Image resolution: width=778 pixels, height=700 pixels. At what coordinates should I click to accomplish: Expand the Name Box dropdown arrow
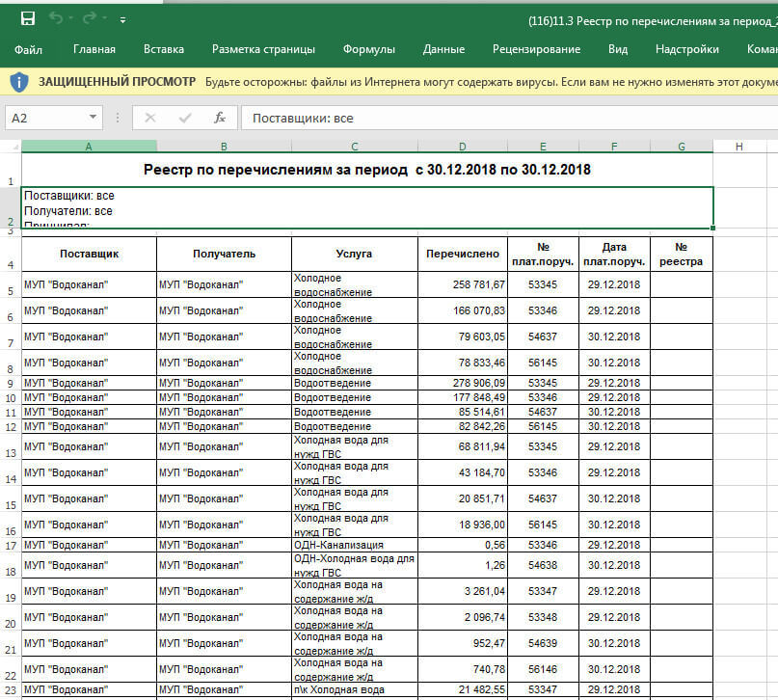click(x=93, y=118)
